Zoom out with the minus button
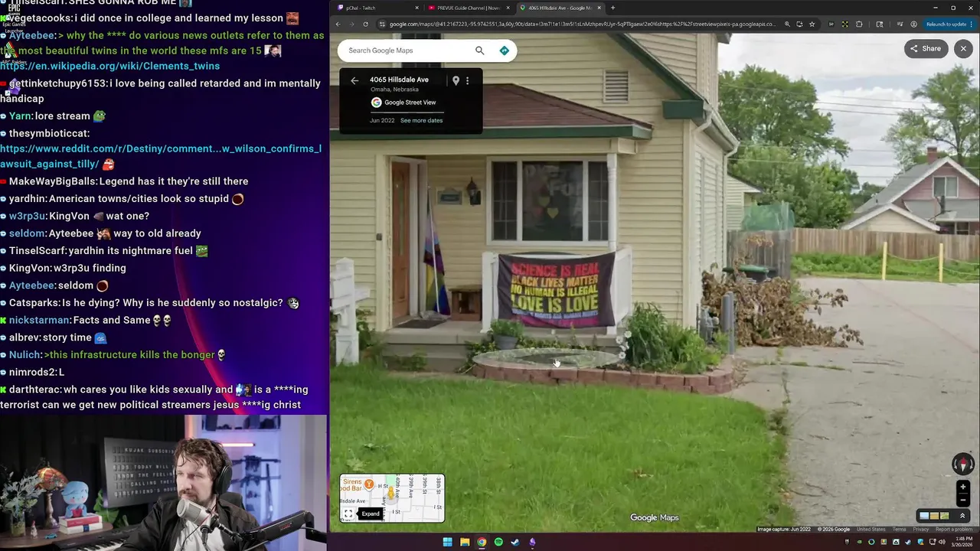The width and height of the screenshot is (980, 551). click(x=963, y=500)
